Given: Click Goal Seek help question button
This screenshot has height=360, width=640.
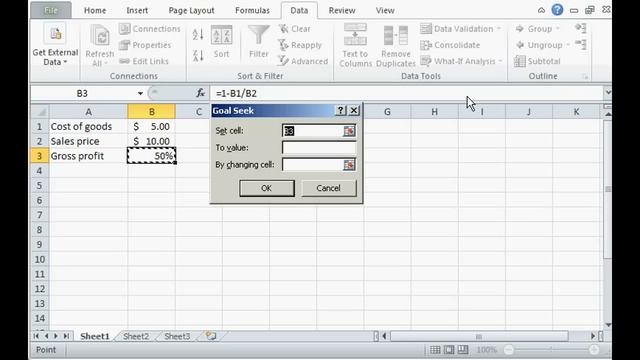Looking at the screenshot, I should (340, 111).
